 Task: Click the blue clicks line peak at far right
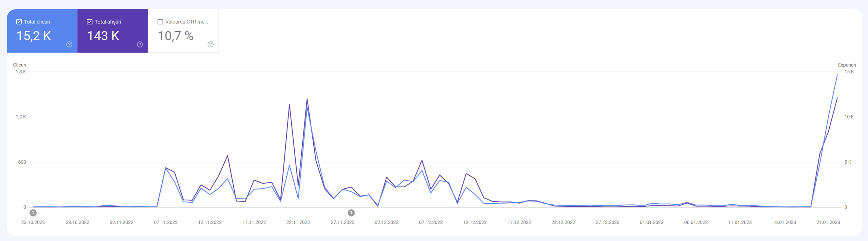click(x=837, y=75)
